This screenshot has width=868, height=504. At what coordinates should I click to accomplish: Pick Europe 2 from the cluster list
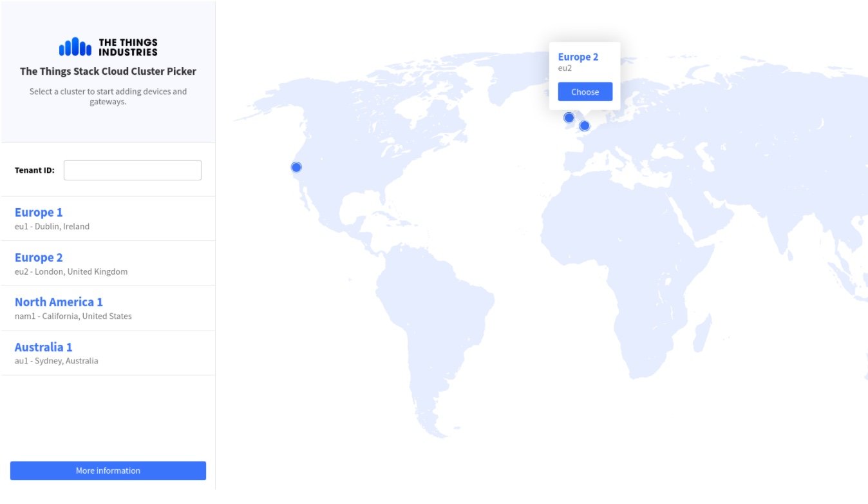39,258
